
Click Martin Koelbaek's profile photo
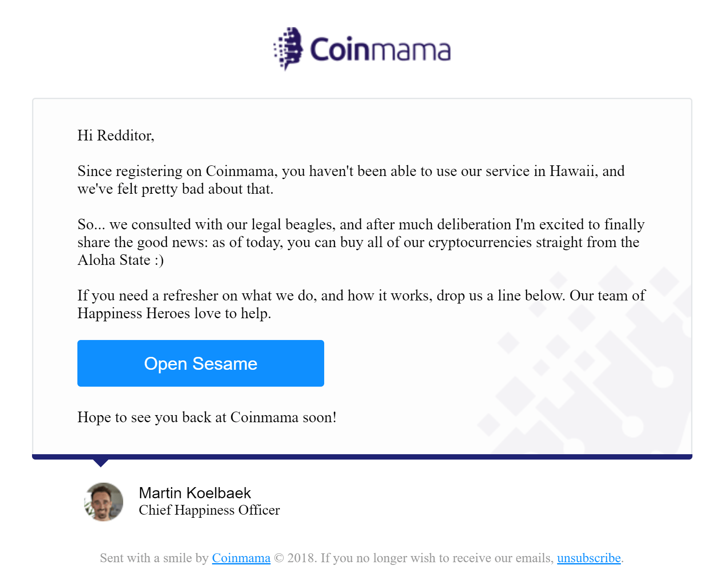coord(104,502)
